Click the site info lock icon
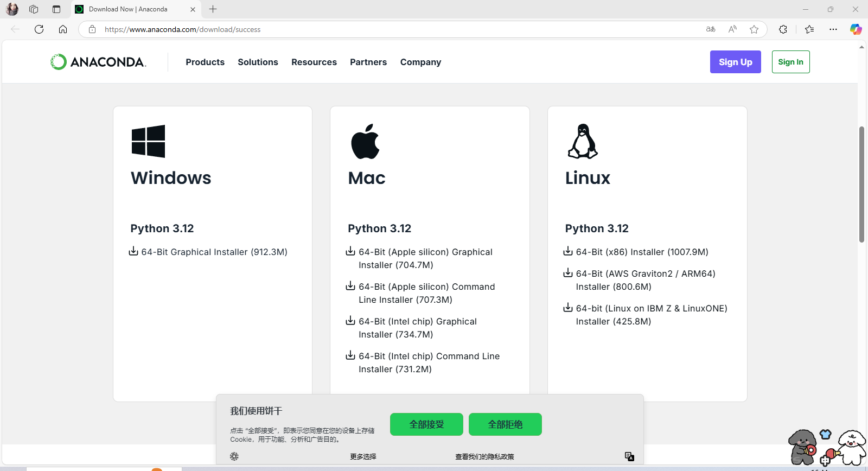 (92, 29)
